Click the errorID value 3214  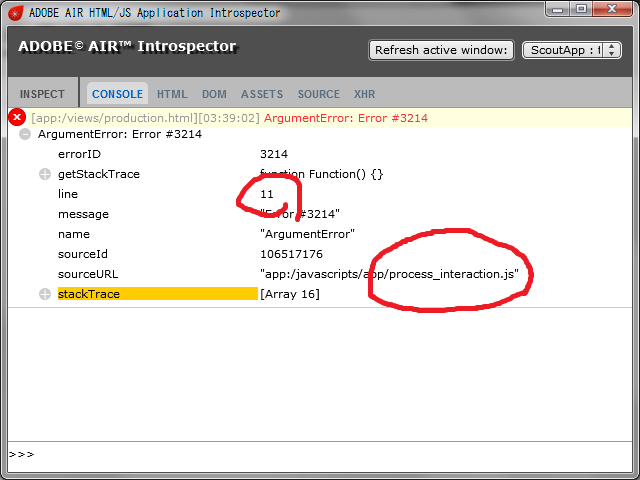coord(274,154)
